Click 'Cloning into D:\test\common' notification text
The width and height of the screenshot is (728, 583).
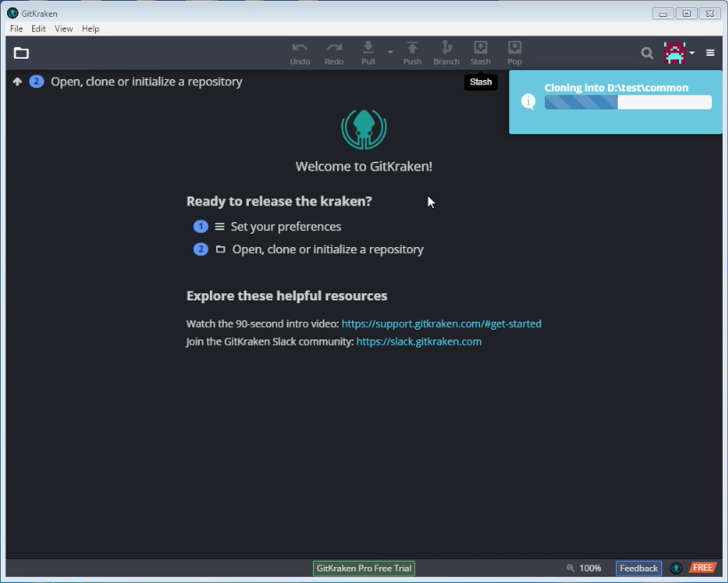(616, 88)
